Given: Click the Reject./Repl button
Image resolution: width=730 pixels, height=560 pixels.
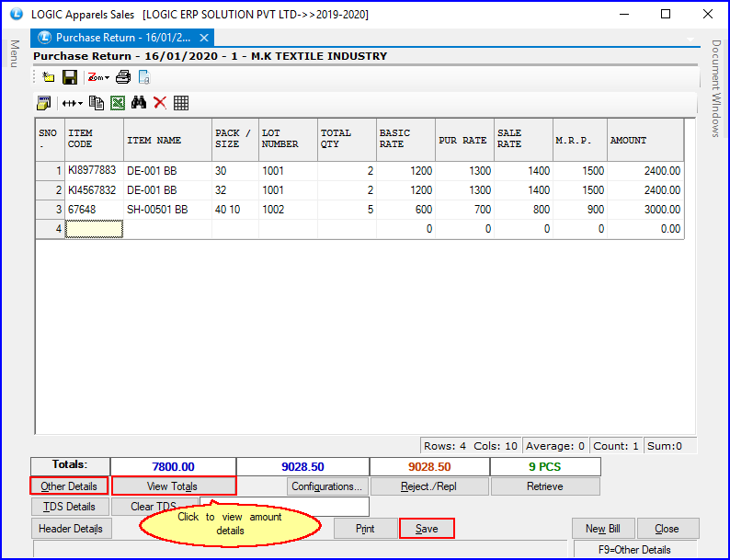Looking at the screenshot, I should tap(429, 486).
